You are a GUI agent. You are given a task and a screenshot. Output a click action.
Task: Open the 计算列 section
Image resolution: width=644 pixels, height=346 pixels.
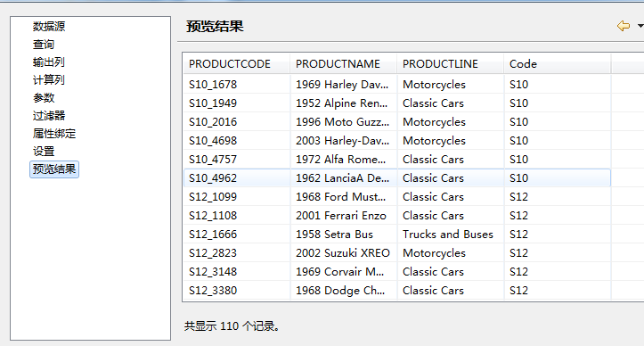click(x=48, y=80)
